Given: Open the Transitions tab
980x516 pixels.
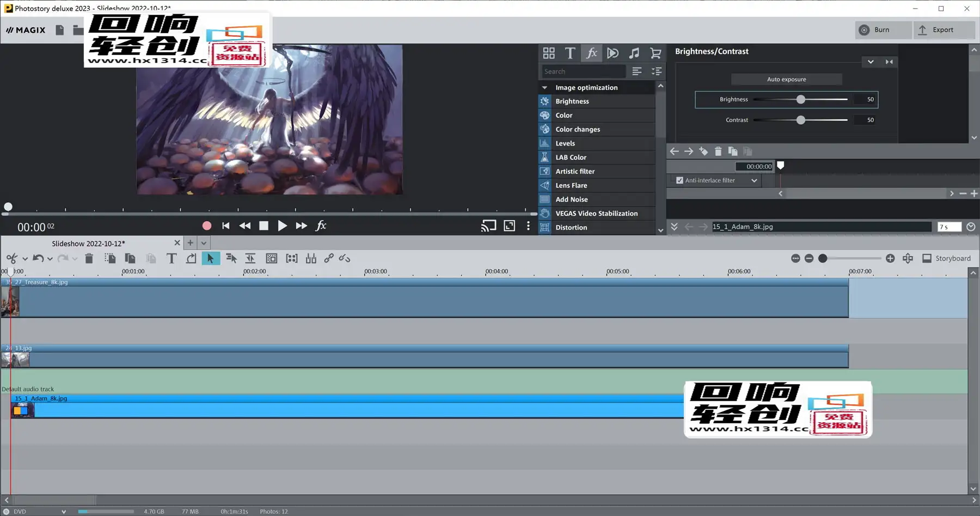Looking at the screenshot, I should click(x=612, y=53).
